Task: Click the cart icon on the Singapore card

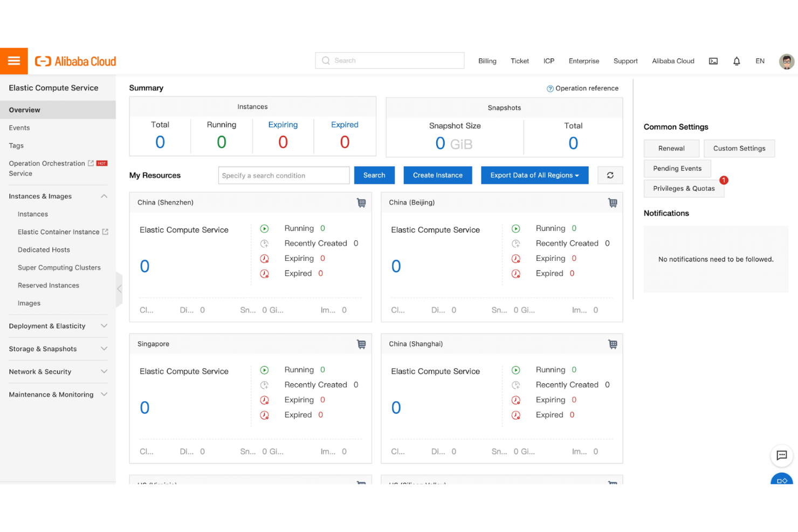Action: (x=361, y=343)
